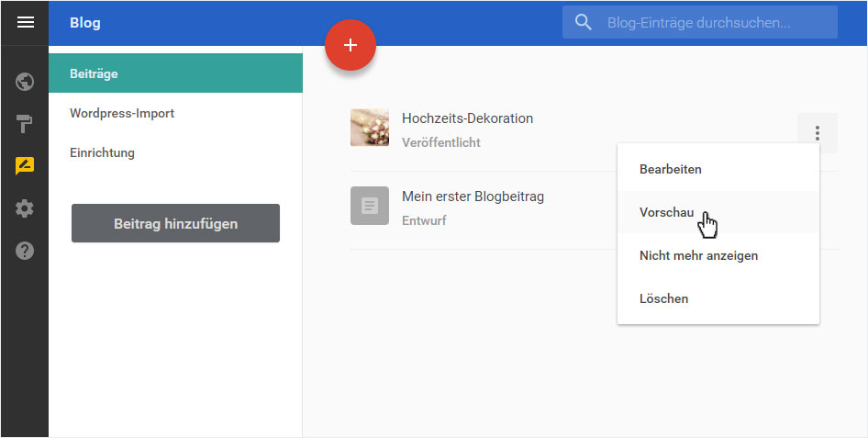Click the gray document icon of Mein erster Blogbeitrag
Screen dimensions: 868x438
(x=370, y=206)
